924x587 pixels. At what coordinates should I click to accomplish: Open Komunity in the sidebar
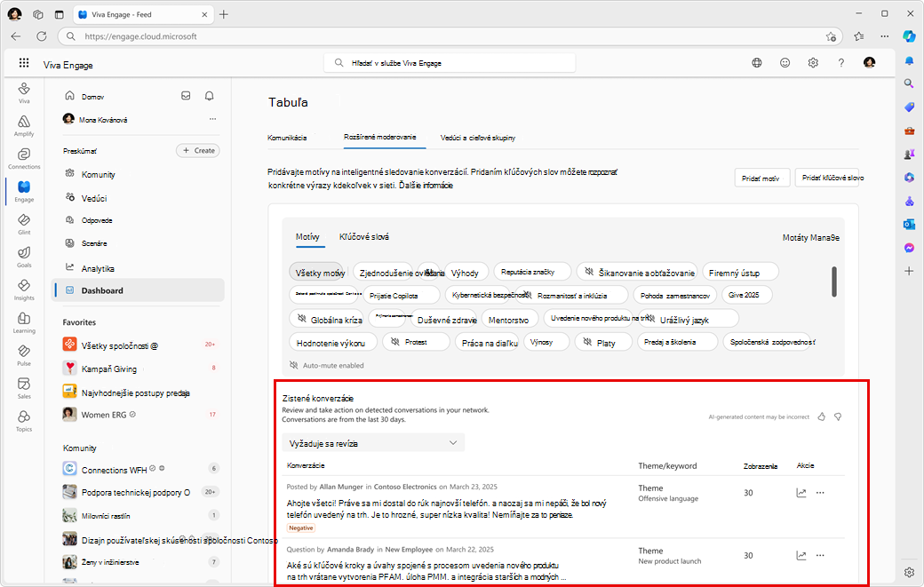tap(98, 174)
